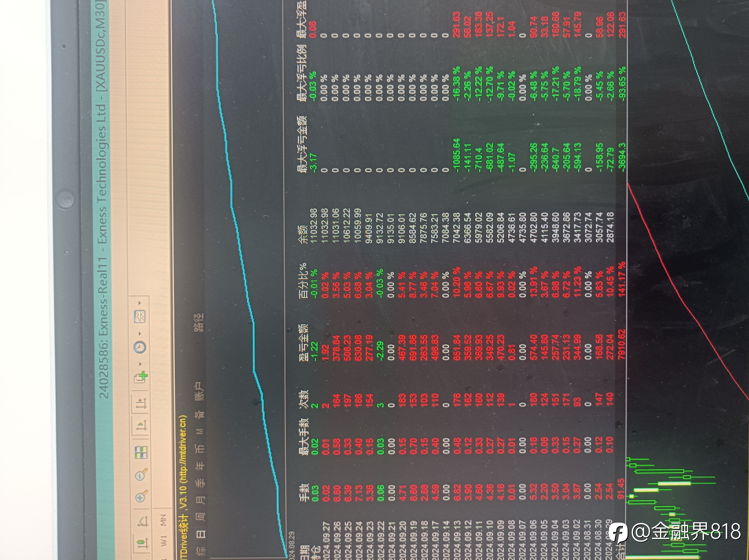Click the 2024.09.13 date row
749x560 pixels.
[x=457, y=540]
